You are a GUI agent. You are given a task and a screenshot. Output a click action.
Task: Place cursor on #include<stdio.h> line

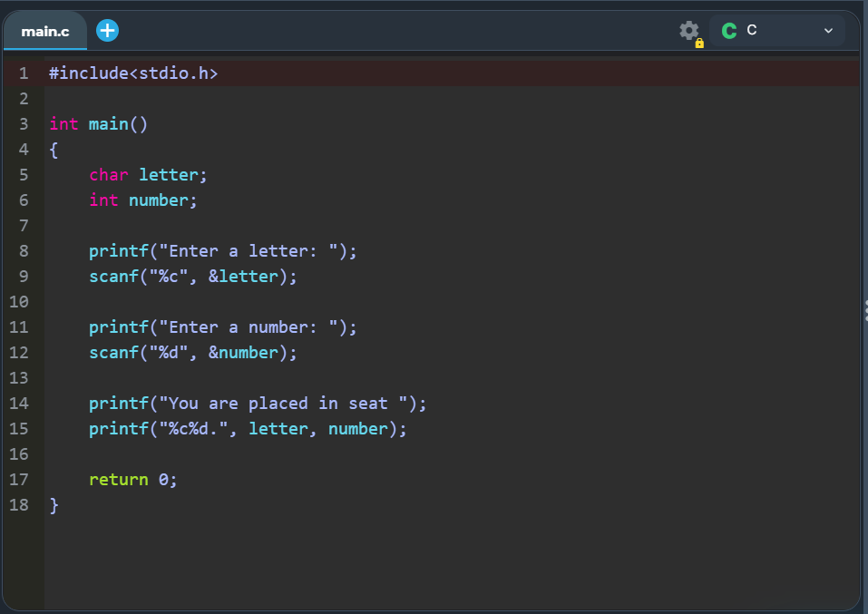pyautogui.click(x=133, y=73)
